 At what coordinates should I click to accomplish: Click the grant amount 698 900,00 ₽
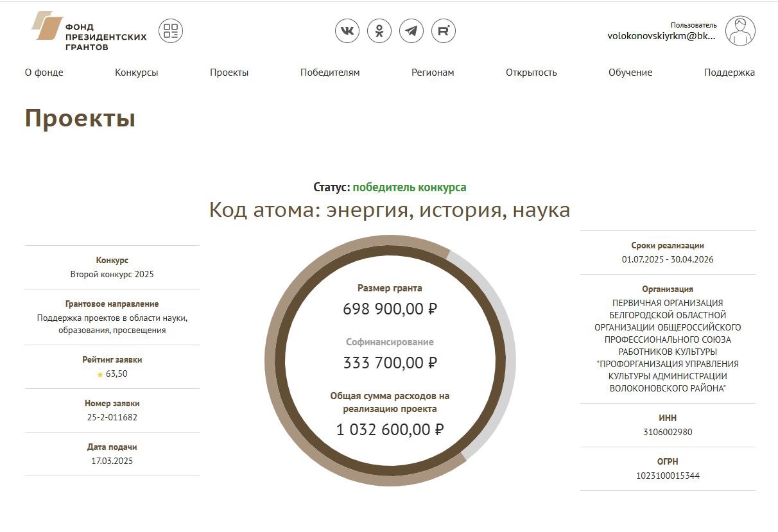pos(390,309)
